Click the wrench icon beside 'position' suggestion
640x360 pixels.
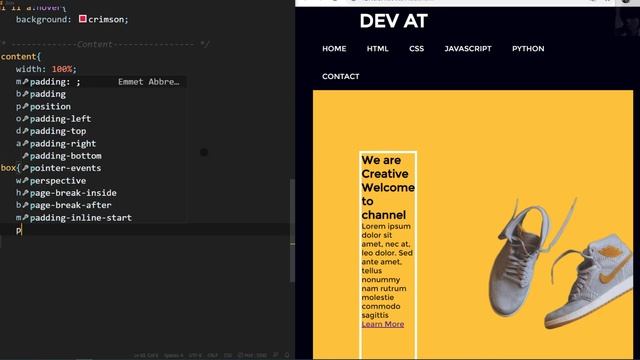click(x=25, y=106)
